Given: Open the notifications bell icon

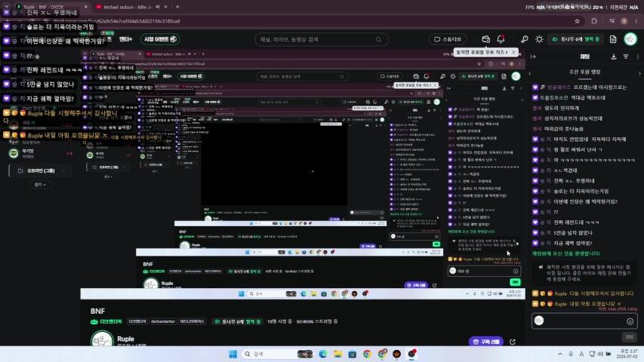Looking at the screenshot, I should coord(501,39).
